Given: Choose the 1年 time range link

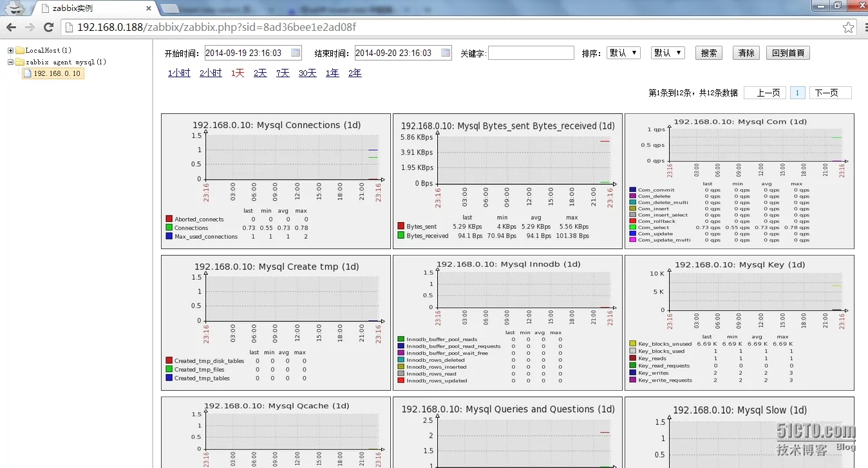Looking at the screenshot, I should 332,73.
